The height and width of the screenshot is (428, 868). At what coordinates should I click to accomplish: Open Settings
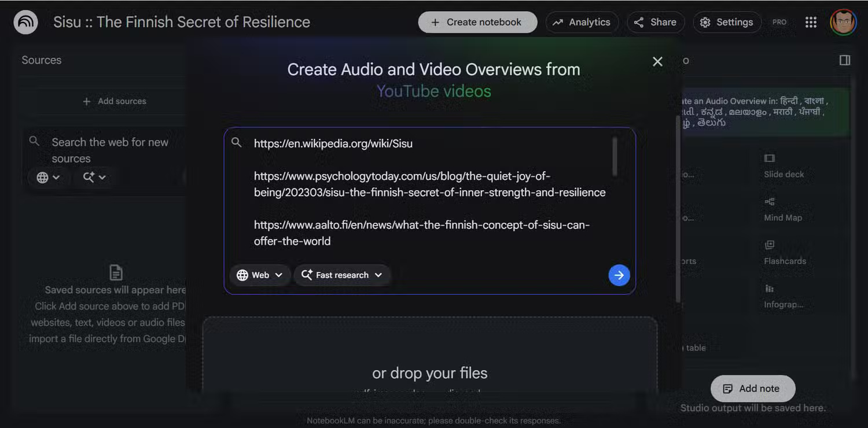tap(727, 22)
